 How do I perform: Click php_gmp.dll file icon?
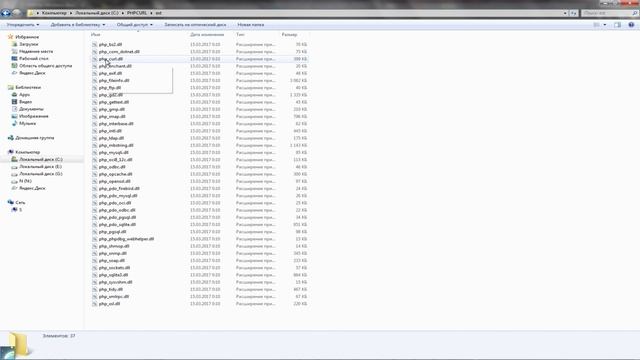[x=95, y=109]
